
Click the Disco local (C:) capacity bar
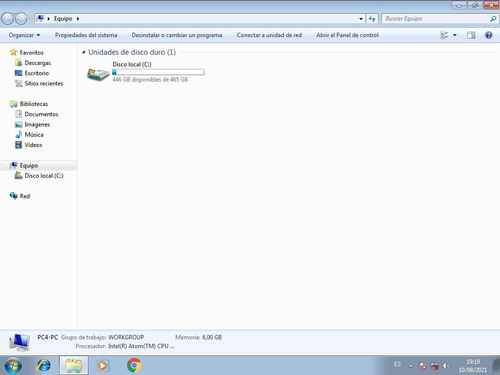[x=158, y=72]
